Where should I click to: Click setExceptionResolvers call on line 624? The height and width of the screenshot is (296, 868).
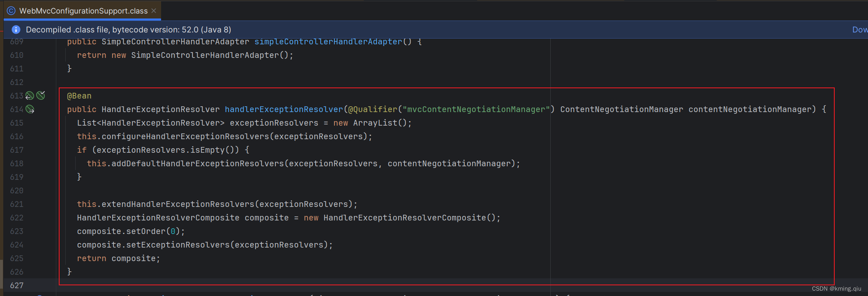178,245
